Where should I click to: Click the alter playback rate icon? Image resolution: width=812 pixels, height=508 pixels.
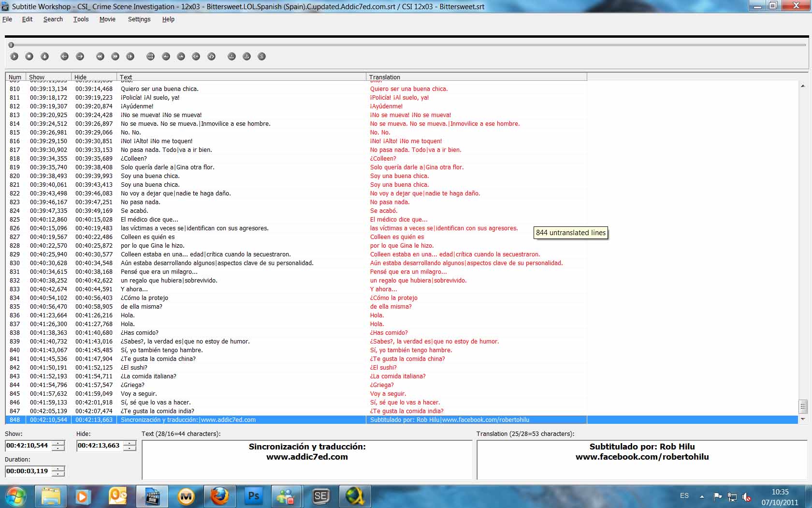click(130, 57)
